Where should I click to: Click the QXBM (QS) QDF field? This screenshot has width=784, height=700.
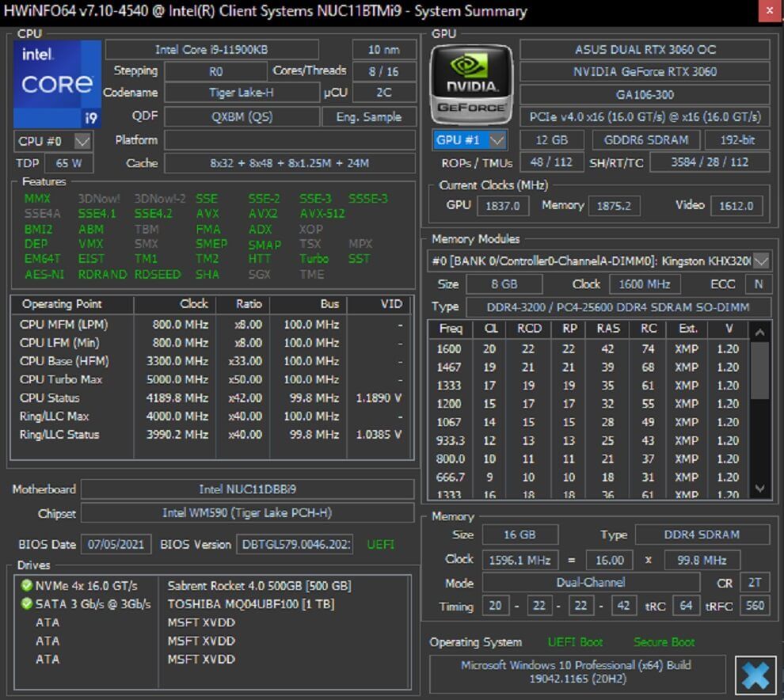[x=242, y=117]
